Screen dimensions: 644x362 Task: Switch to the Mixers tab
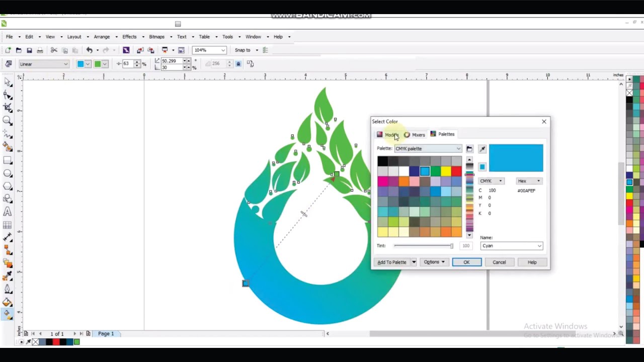(x=415, y=135)
